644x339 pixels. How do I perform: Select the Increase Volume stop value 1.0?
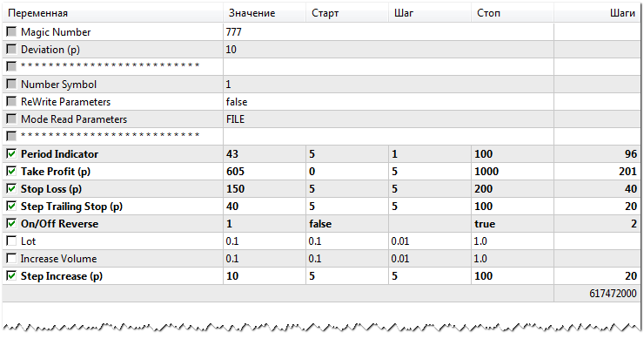point(480,258)
